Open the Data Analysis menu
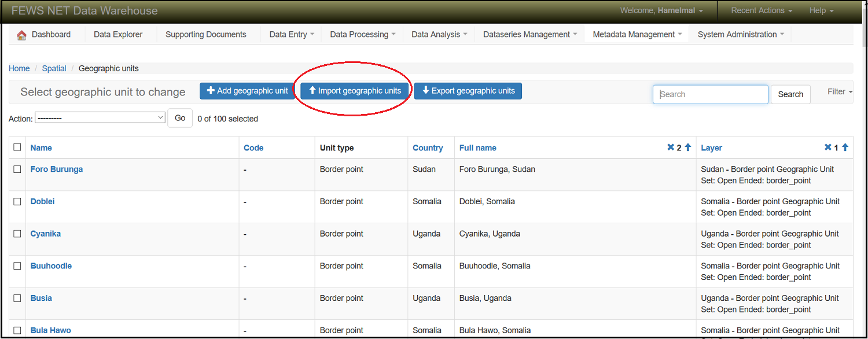The height and width of the screenshot is (339, 868). tap(439, 35)
